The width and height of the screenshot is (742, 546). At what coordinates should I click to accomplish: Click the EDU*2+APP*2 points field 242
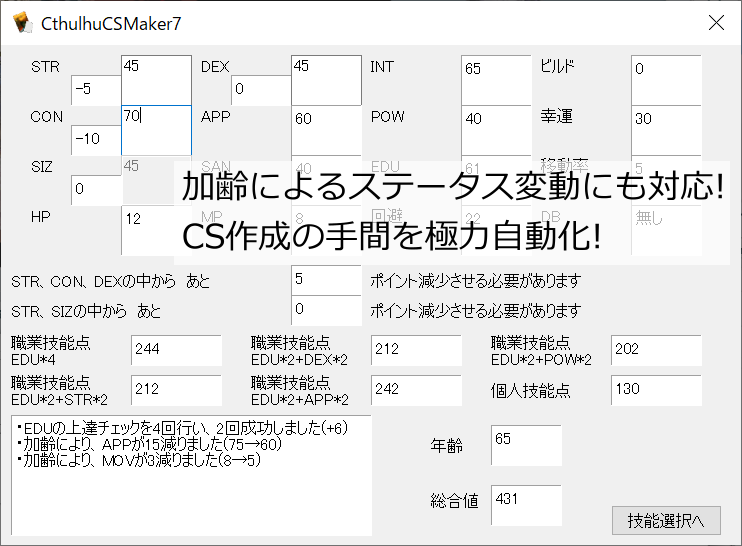pos(416,390)
